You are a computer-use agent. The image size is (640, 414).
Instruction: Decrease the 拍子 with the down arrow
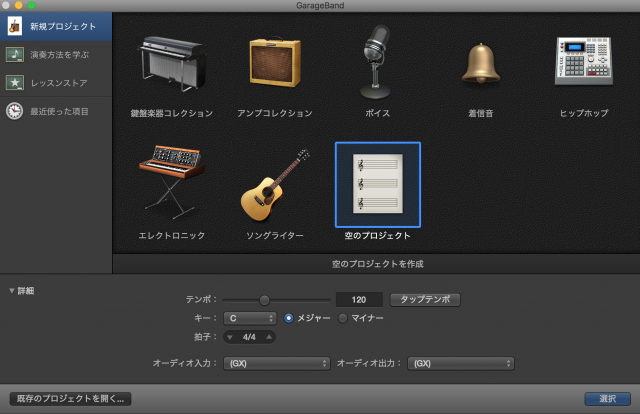point(230,337)
